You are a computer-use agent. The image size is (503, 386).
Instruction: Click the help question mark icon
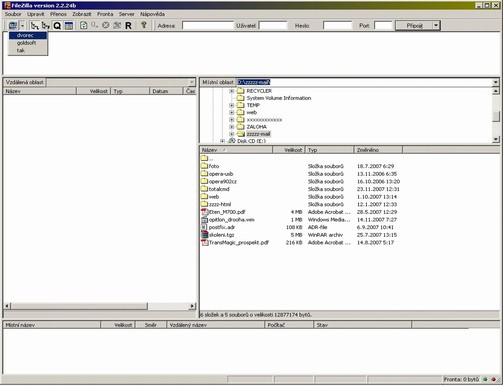pyautogui.click(x=144, y=25)
